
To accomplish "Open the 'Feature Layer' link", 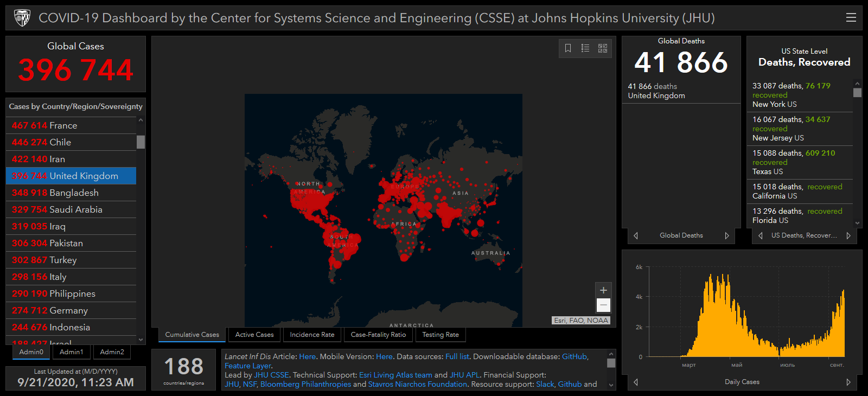I will tap(248, 366).
